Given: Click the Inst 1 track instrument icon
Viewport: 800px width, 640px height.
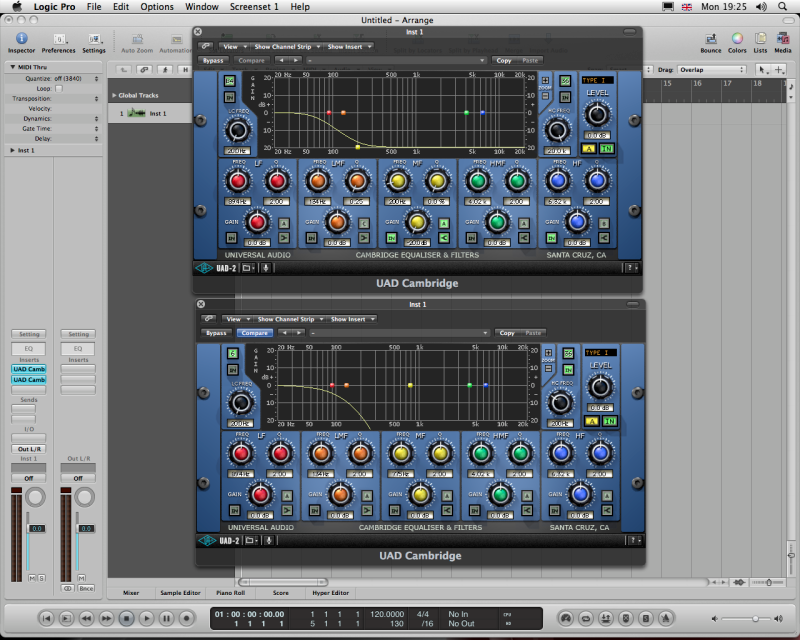Looking at the screenshot, I should (x=136, y=113).
